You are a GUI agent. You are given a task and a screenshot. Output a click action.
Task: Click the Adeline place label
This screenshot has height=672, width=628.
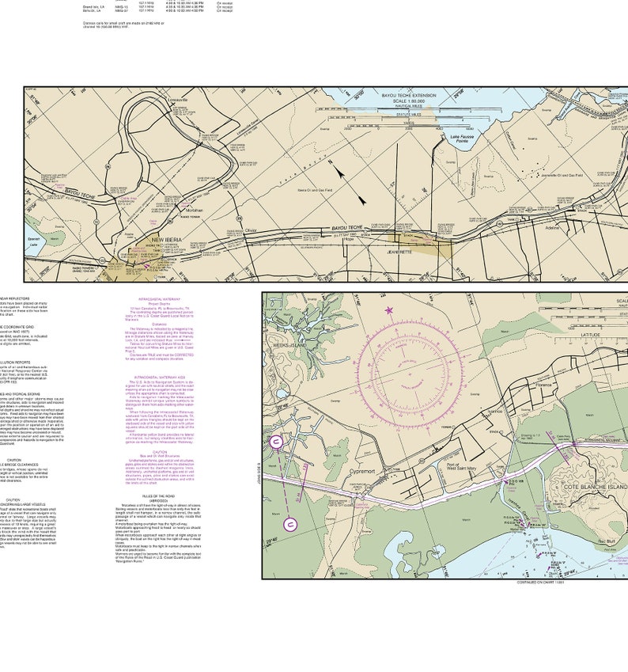(552, 228)
